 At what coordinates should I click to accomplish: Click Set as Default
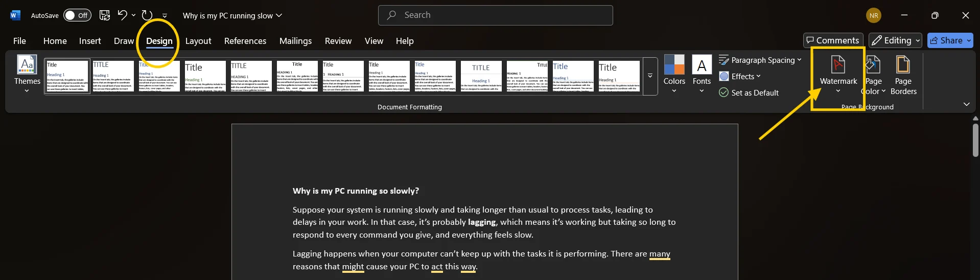(x=749, y=93)
